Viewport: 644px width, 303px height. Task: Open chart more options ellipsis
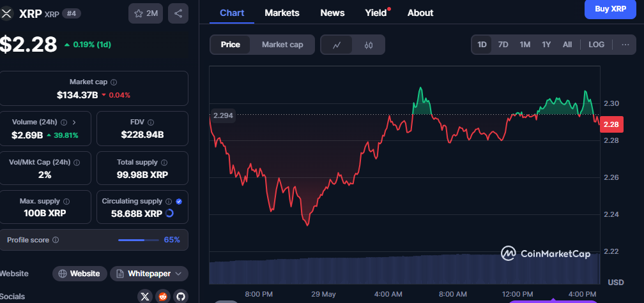[x=625, y=45]
